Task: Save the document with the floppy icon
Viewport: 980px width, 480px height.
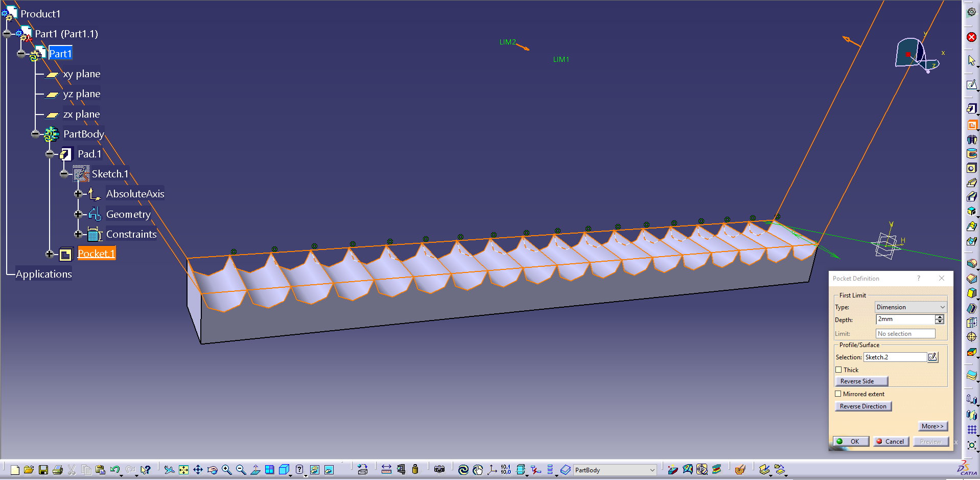Action: [x=43, y=470]
